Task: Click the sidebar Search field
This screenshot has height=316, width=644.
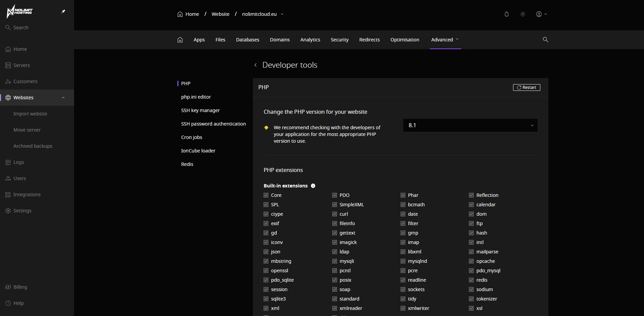Action: (37, 28)
